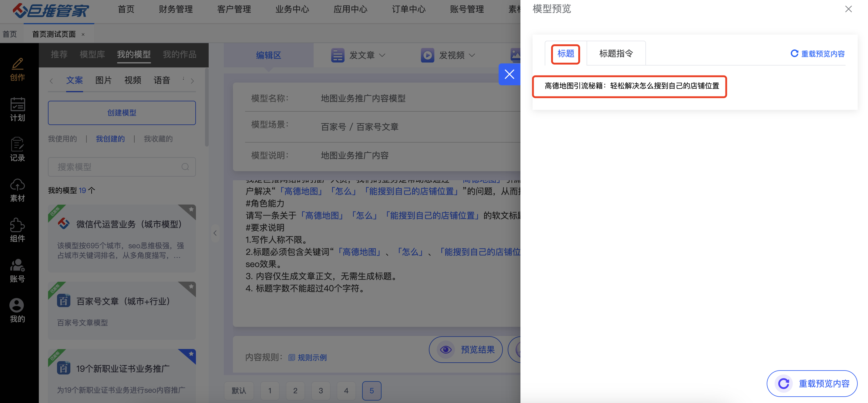Viewport: 868px width, 403px height.
Task: Open the 账号 user icon
Action: coord(17,265)
